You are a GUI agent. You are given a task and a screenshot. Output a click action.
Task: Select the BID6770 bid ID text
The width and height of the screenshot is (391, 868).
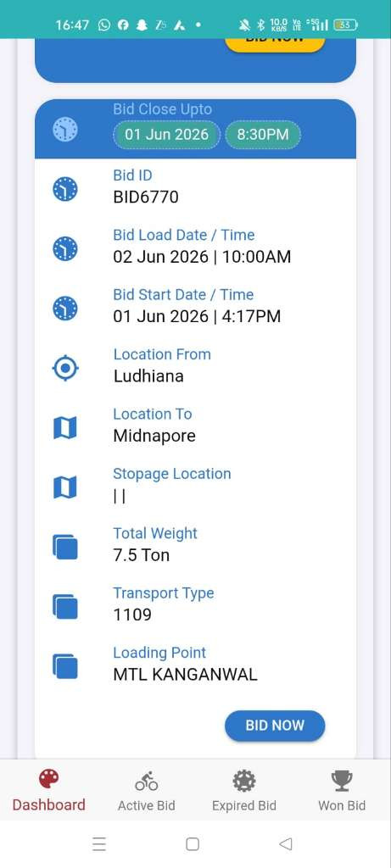(146, 197)
